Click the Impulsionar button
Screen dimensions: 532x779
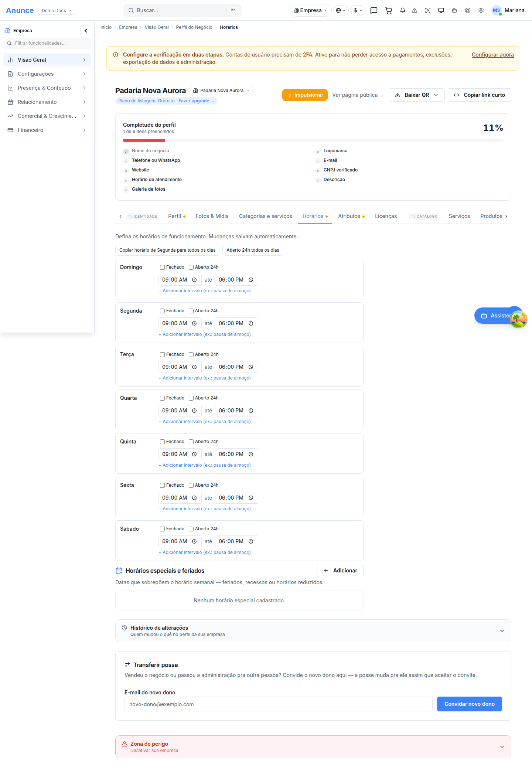pyautogui.click(x=305, y=95)
